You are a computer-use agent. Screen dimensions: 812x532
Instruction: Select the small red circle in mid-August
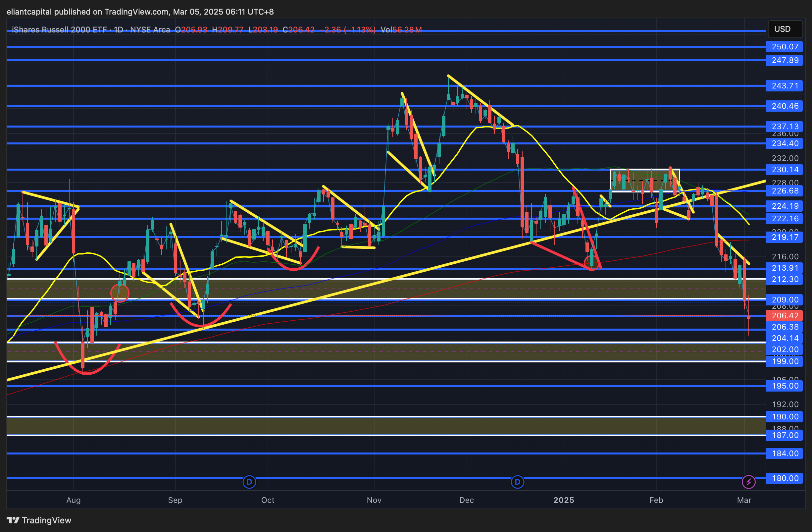pos(120,293)
